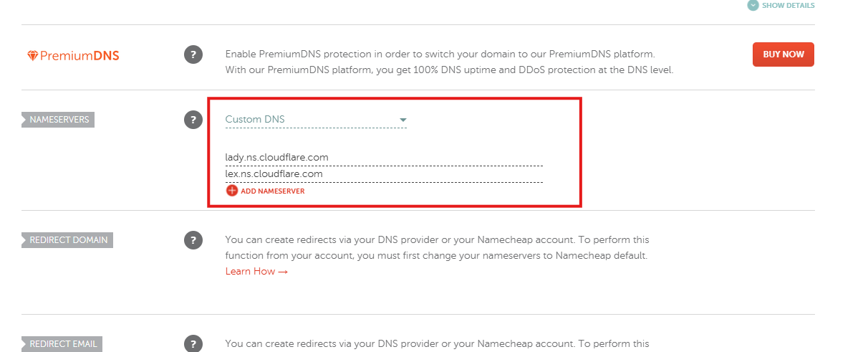The height and width of the screenshot is (352, 868).
Task: Click the Redirect Email help icon
Action: coord(193,343)
